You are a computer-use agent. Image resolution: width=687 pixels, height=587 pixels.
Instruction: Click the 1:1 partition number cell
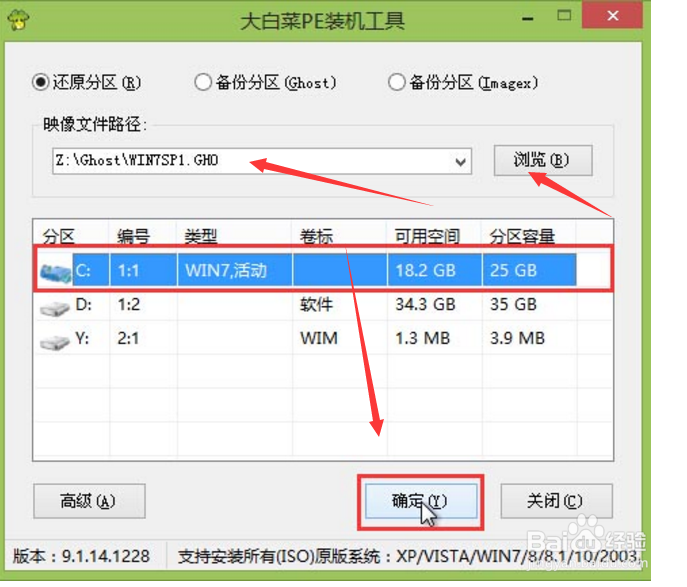coord(143,270)
